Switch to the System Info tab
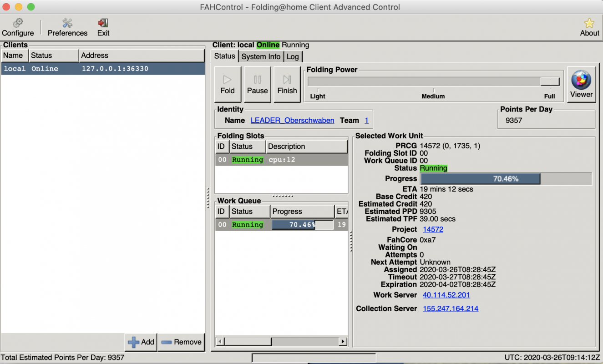 pos(261,56)
